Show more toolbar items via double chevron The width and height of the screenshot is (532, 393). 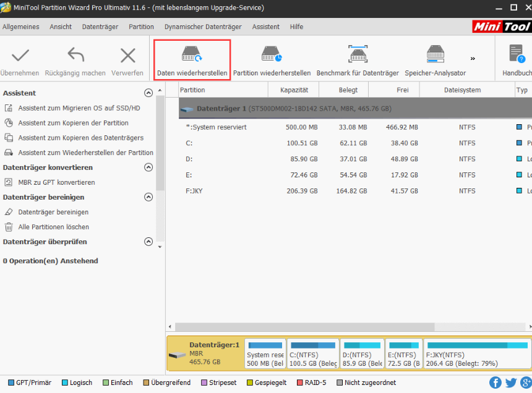pyautogui.click(x=473, y=59)
